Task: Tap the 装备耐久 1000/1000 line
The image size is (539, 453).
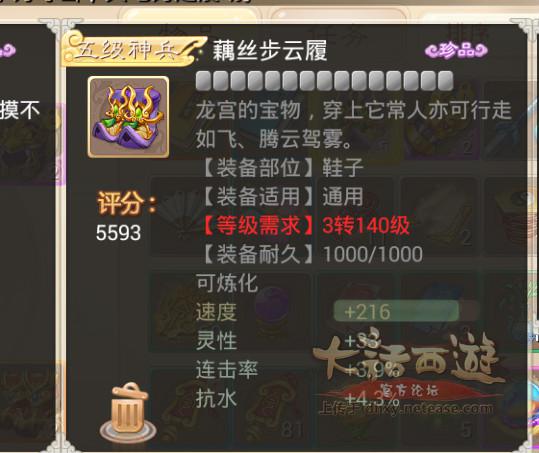Action: pyautogui.click(x=312, y=254)
